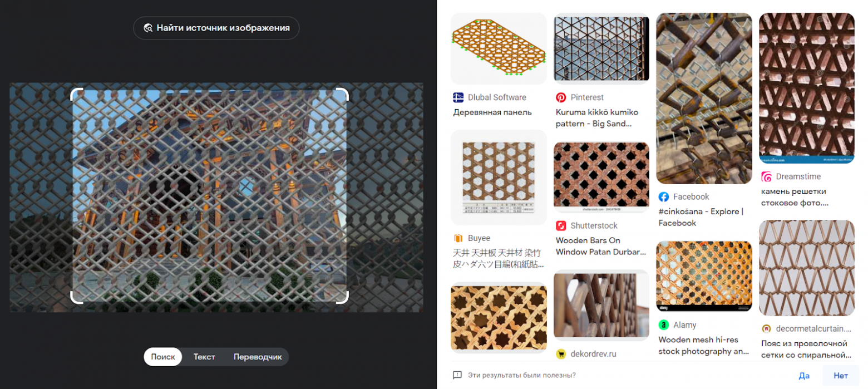The width and height of the screenshot is (868, 389).
Task: Open Wooden Bars On Window Patan Durbar link
Action: 601,246
